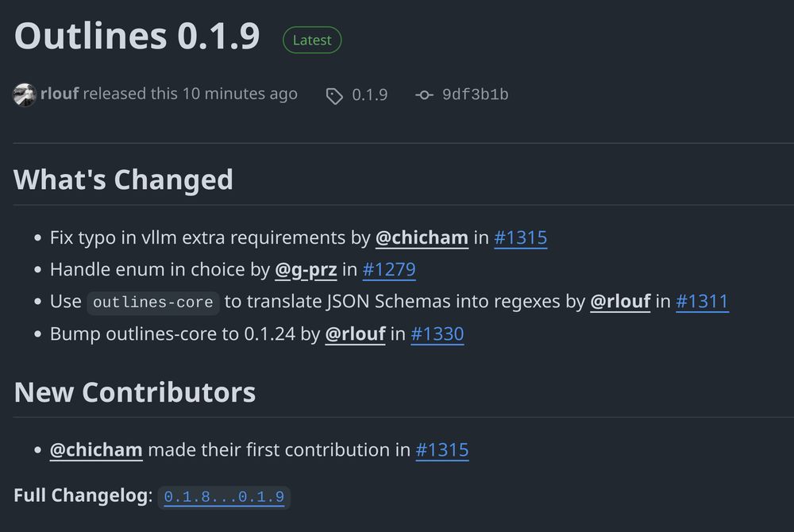Click the outlines-core inline code text

coord(153,303)
